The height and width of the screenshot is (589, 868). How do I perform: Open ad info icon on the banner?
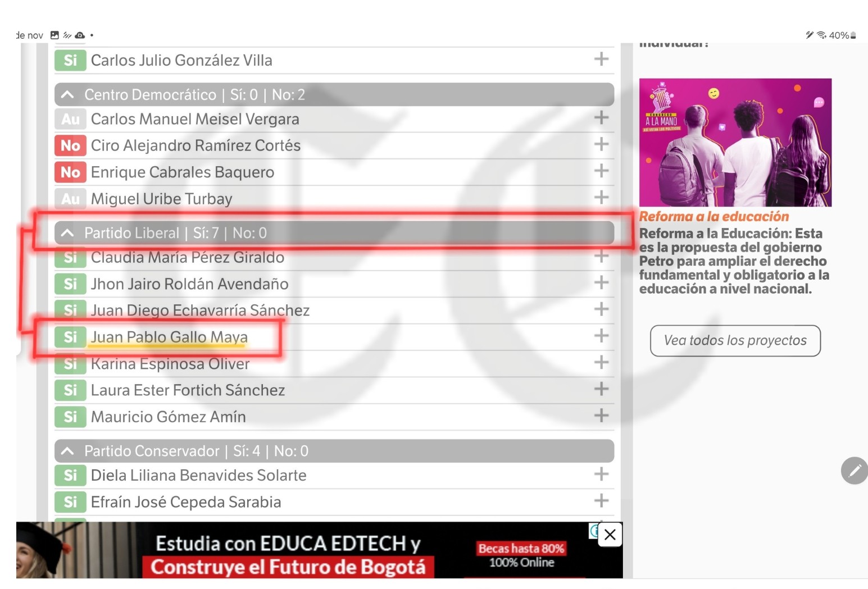[593, 530]
